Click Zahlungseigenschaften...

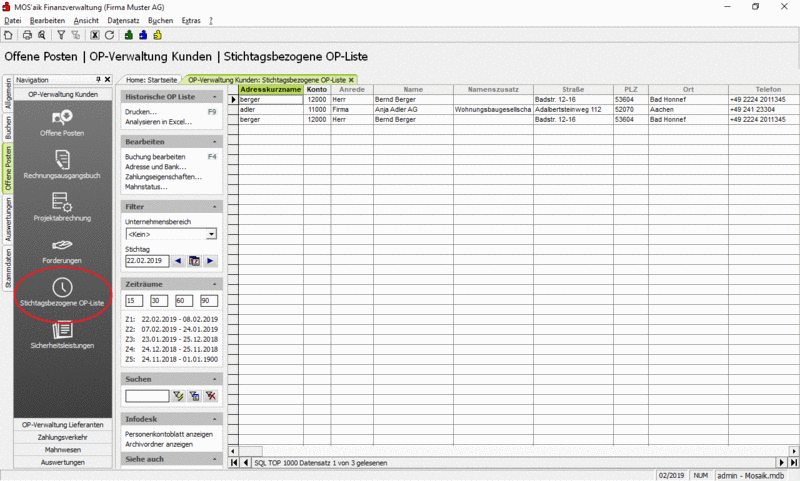click(163, 177)
